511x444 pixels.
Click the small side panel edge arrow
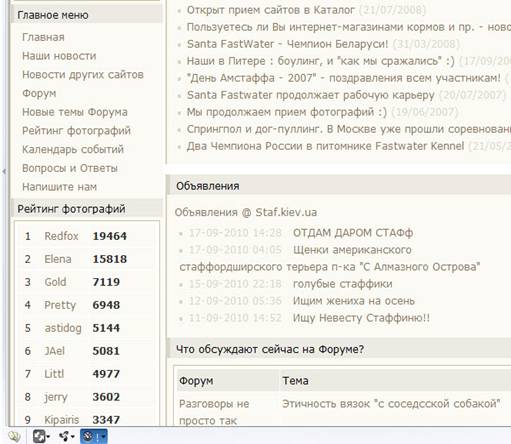pyautogui.click(x=4, y=172)
